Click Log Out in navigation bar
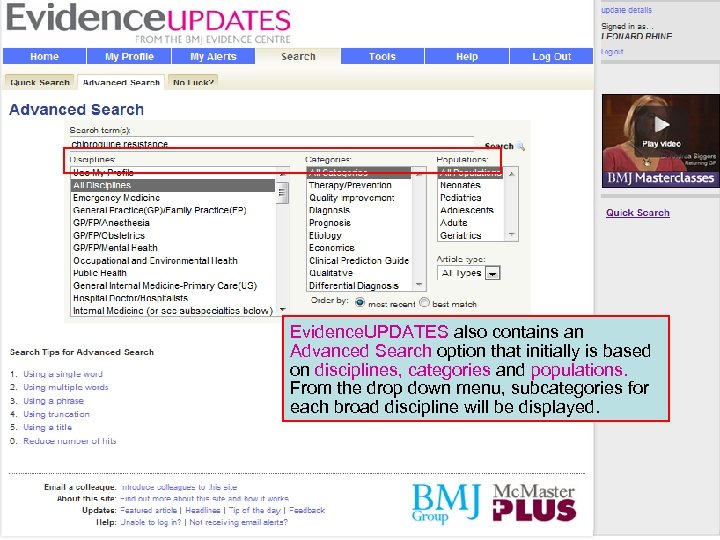 [x=551, y=56]
